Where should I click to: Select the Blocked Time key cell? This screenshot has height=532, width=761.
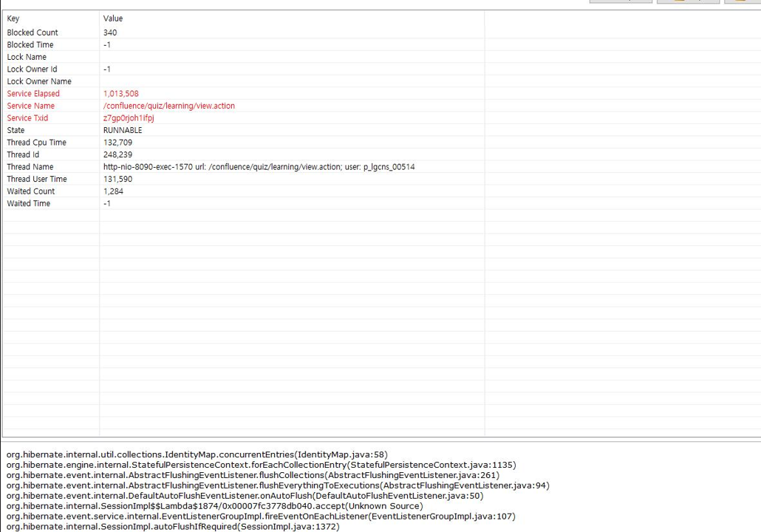[30, 44]
